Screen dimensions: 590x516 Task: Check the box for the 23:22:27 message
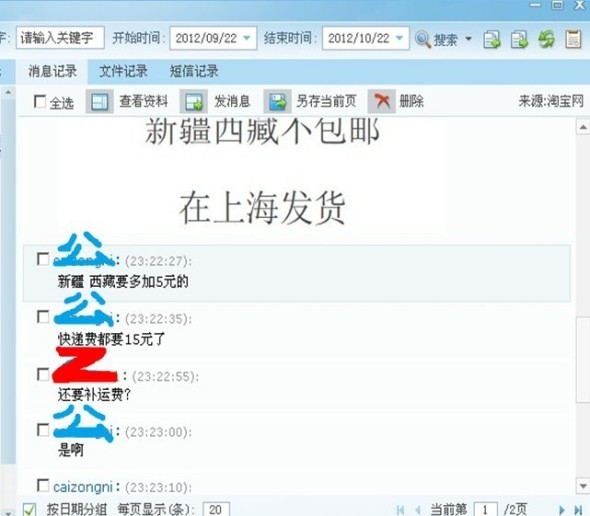click(43, 259)
